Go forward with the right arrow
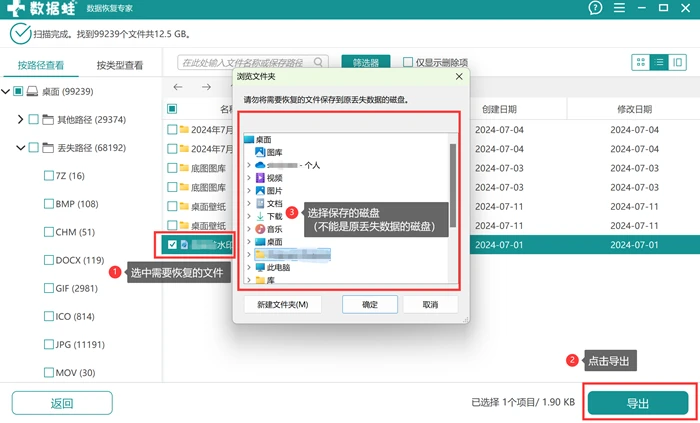 [x=206, y=87]
